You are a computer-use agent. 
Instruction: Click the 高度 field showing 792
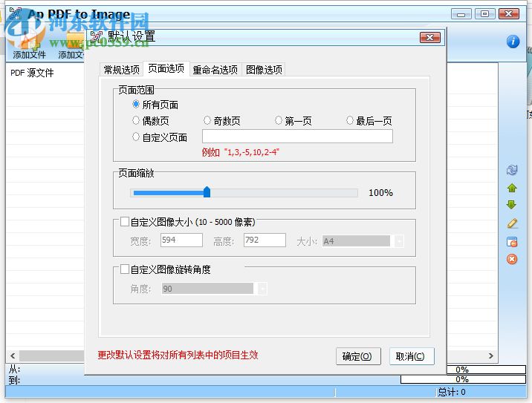click(x=265, y=240)
